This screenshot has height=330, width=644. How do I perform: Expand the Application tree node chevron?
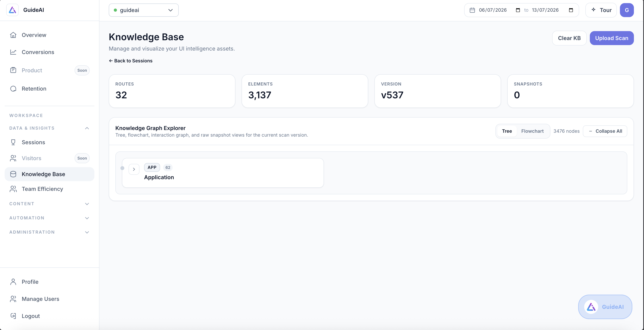(134, 169)
